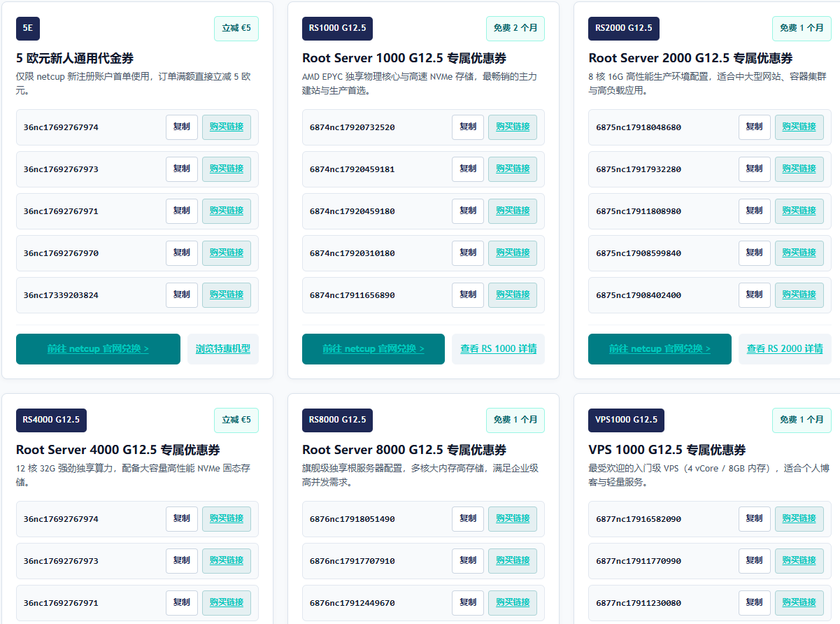This screenshot has height=624, width=840.
Task: Click 复制 next to 6874nc17911656890
Action: pos(468,295)
